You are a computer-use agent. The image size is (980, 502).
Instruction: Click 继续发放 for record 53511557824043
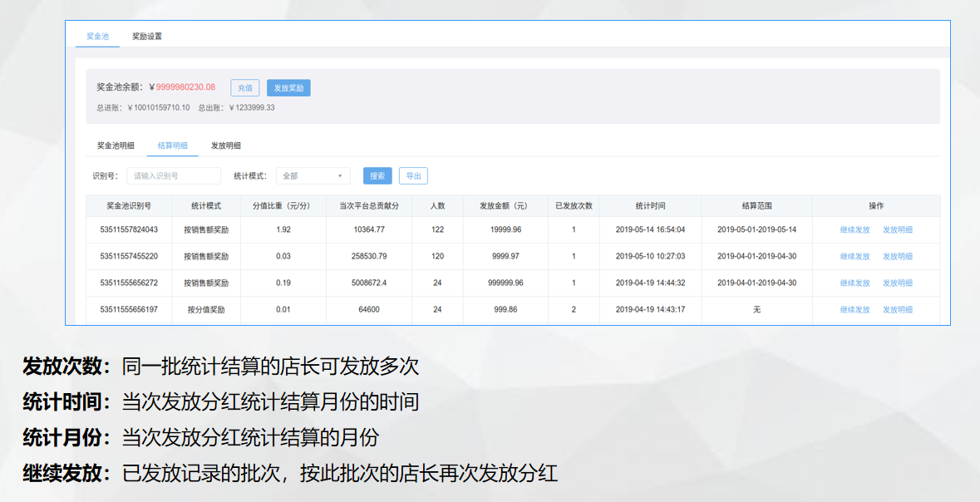click(x=854, y=229)
